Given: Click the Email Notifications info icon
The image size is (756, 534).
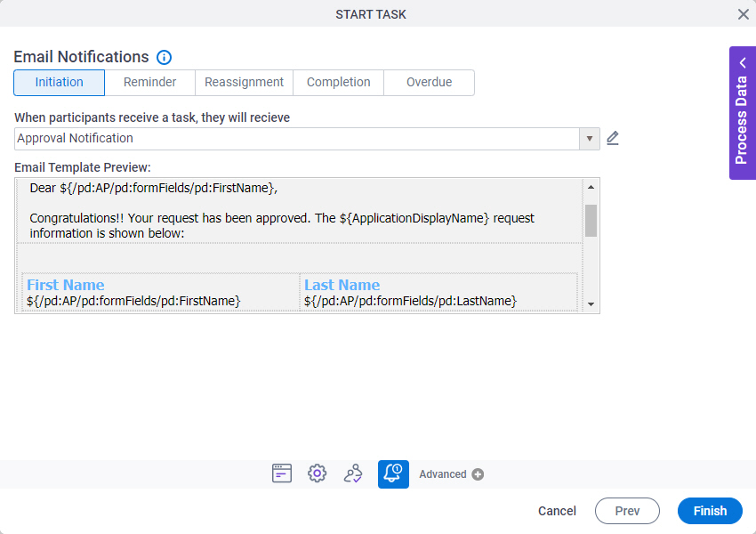Looking at the screenshot, I should [x=164, y=57].
